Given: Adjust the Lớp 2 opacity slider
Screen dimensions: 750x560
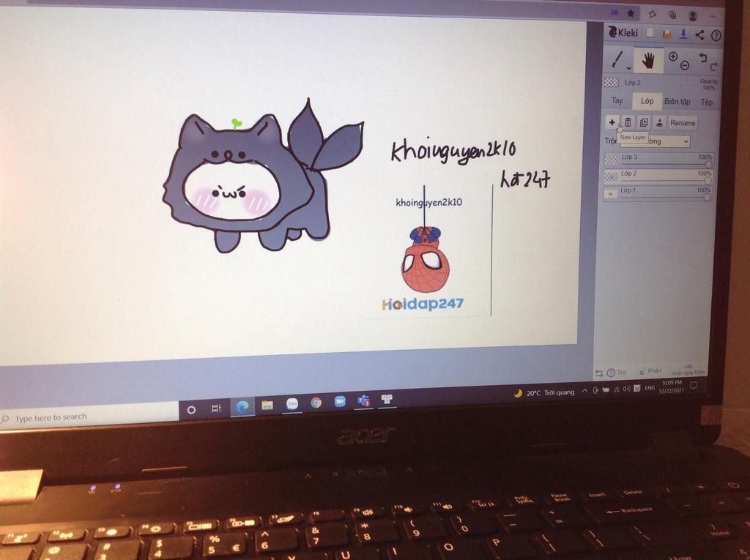Looking at the screenshot, I should point(708,180).
